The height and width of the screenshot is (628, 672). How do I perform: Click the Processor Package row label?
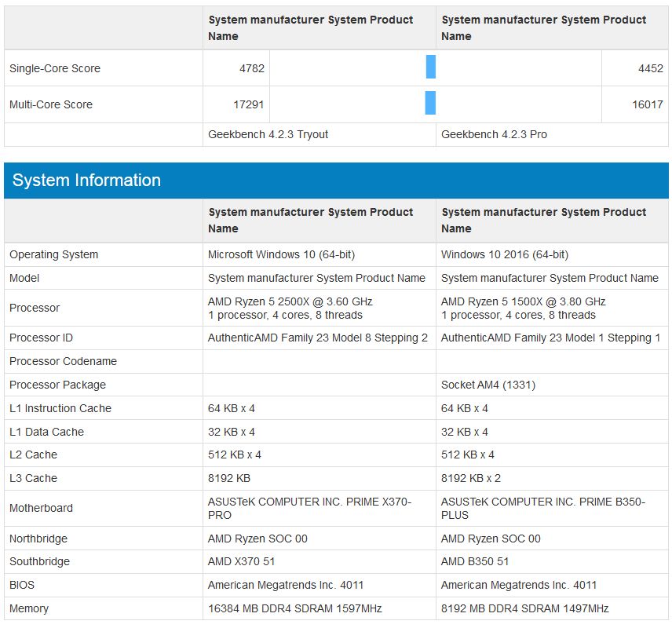[x=57, y=385]
